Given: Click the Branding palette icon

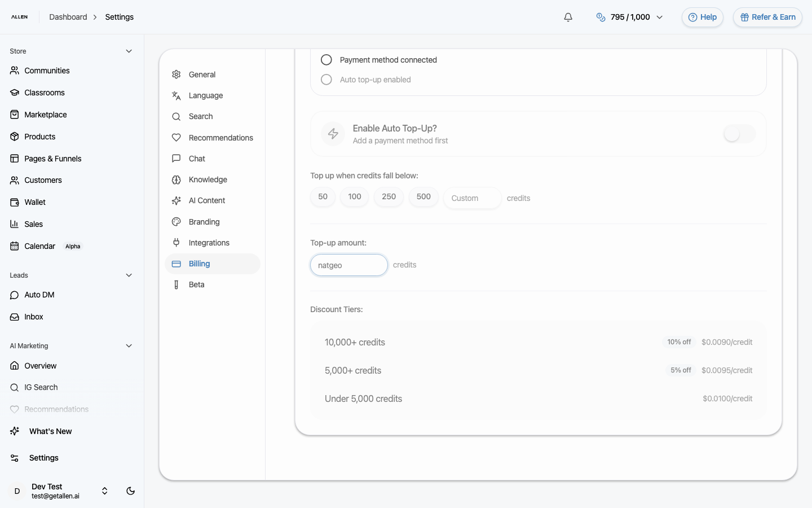Looking at the screenshot, I should point(176,221).
